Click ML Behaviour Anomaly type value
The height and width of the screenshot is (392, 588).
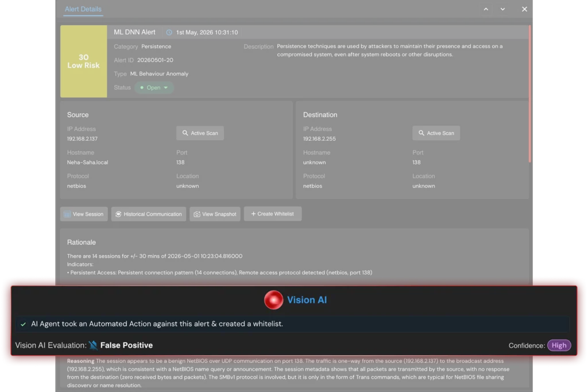click(x=159, y=74)
